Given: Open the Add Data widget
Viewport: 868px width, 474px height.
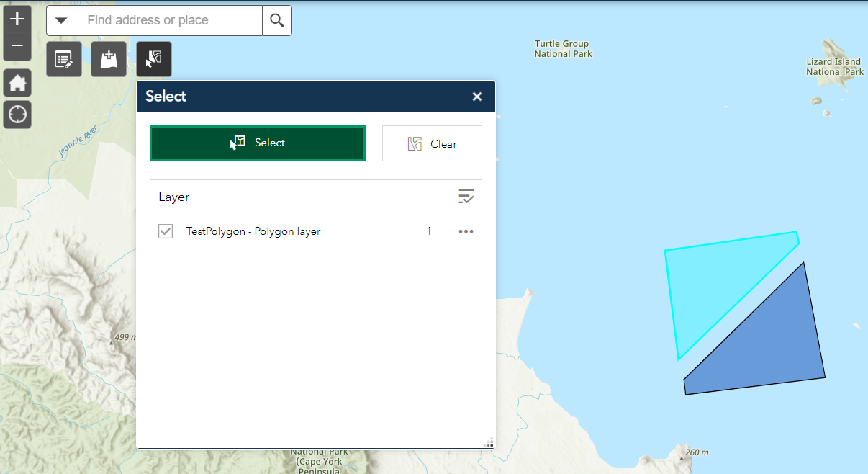Looking at the screenshot, I should [x=108, y=58].
